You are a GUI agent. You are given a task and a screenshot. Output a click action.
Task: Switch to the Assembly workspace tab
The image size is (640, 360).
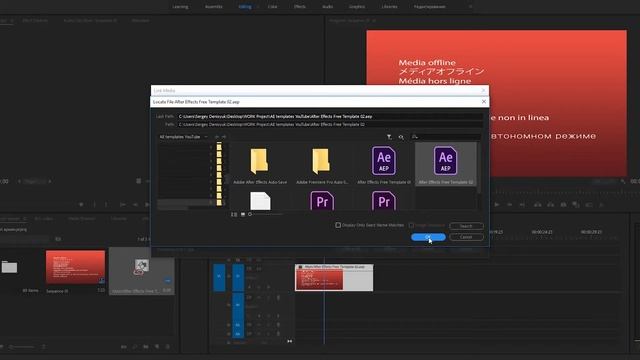coord(213,7)
